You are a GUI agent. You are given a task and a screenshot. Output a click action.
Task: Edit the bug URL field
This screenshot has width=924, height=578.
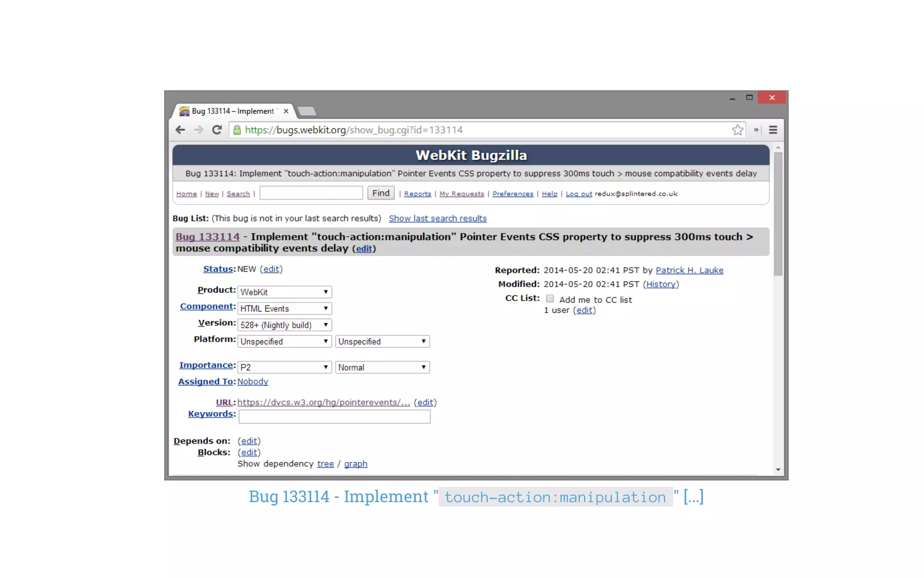pyautogui.click(x=425, y=402)
